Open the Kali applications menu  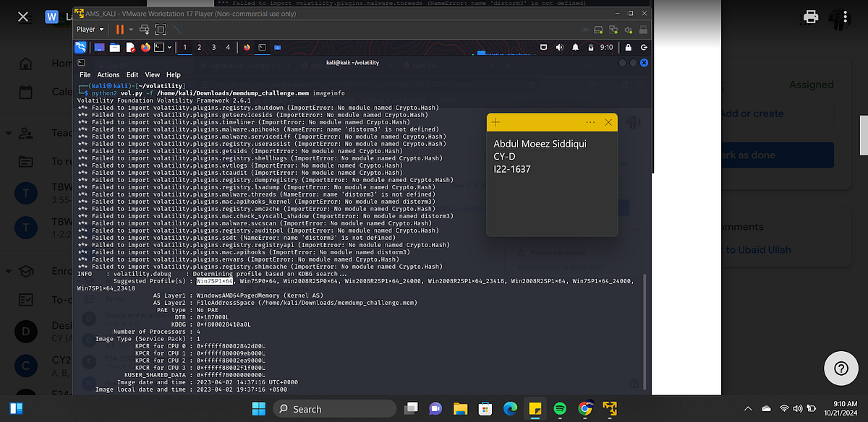coord(81,47)
